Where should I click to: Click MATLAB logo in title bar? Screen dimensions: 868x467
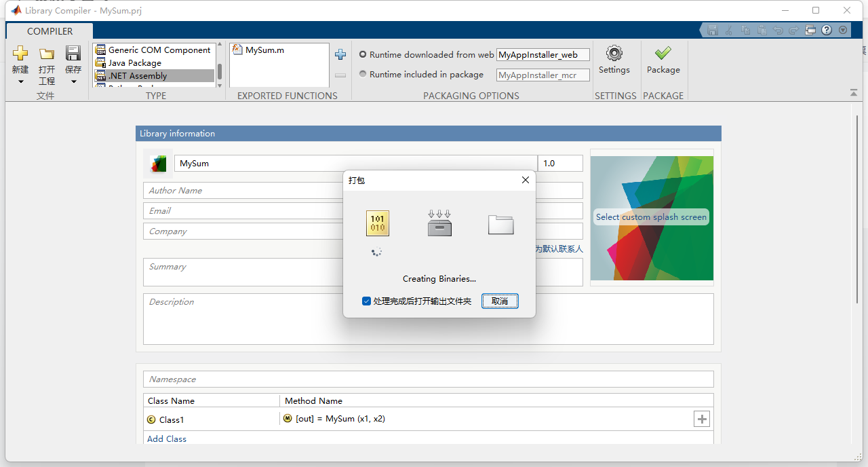(15, 10)
